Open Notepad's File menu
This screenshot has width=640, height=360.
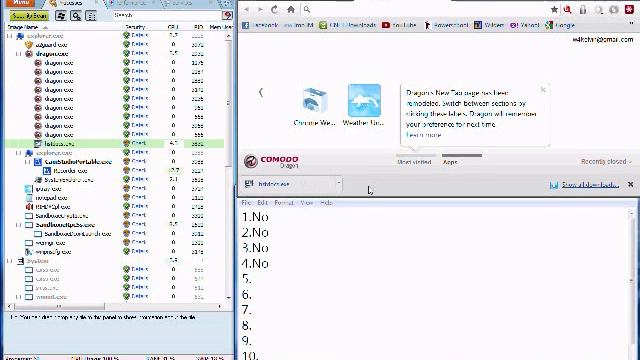(x=246, y=203)
